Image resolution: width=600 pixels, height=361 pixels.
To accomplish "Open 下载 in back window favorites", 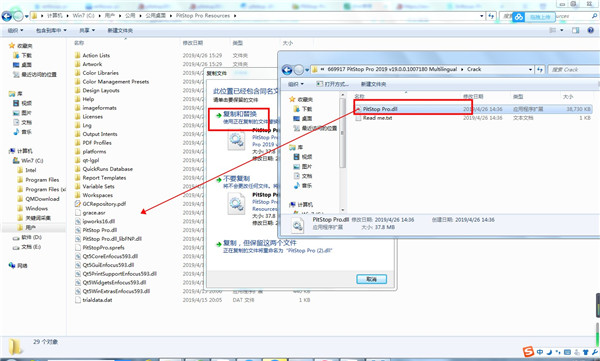I will [x=26, y=55].
